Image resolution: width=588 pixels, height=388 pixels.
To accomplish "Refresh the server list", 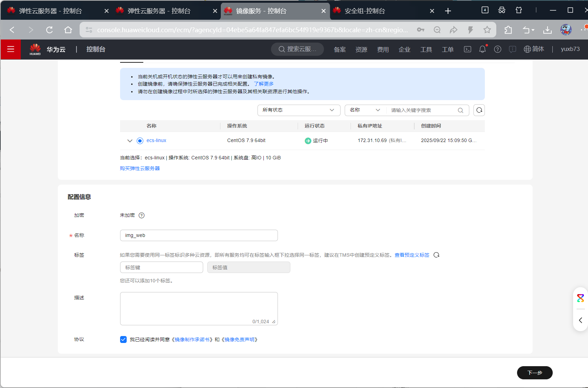I will click(479, 110).
